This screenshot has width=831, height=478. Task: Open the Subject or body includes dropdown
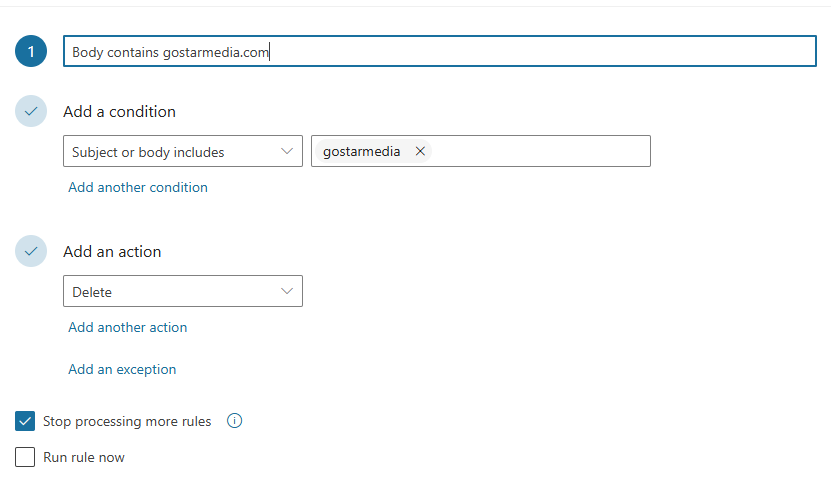183,152
